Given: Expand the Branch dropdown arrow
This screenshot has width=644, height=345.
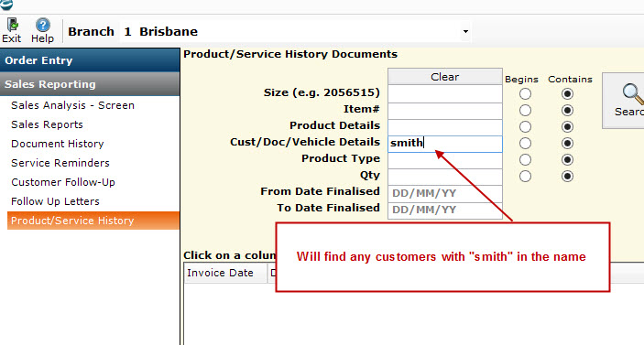Looking at the screenshot, I should tap(465, 32).
